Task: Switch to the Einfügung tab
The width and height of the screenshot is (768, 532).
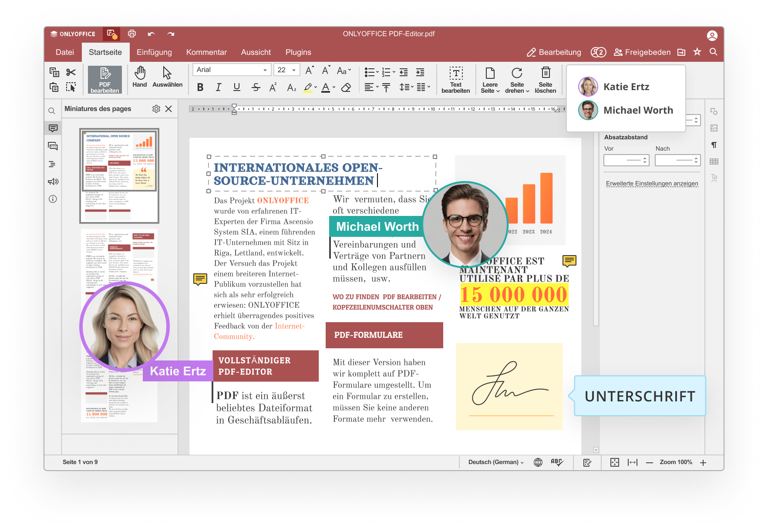Action: click(154, 52)
